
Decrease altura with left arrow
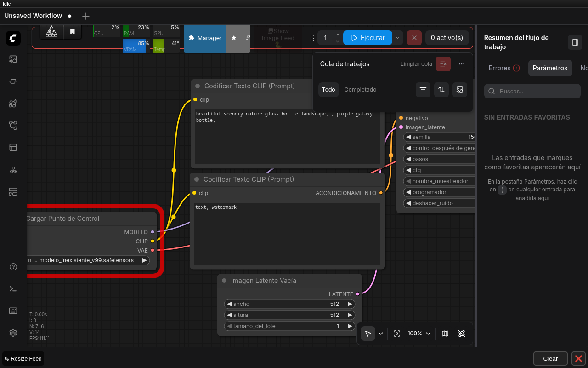229,315
